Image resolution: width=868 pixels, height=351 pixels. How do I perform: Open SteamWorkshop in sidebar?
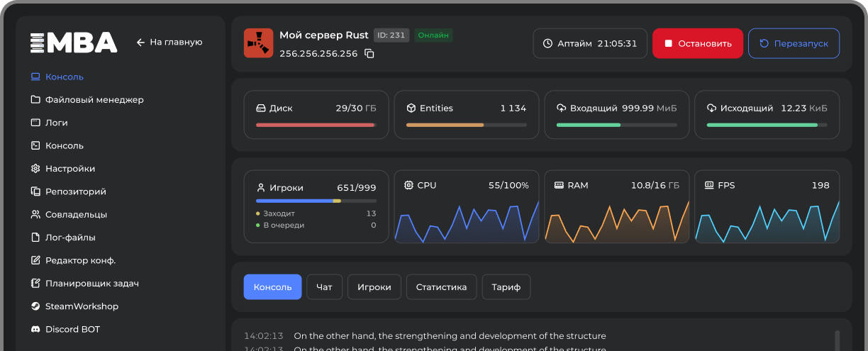tap(81, 306)
